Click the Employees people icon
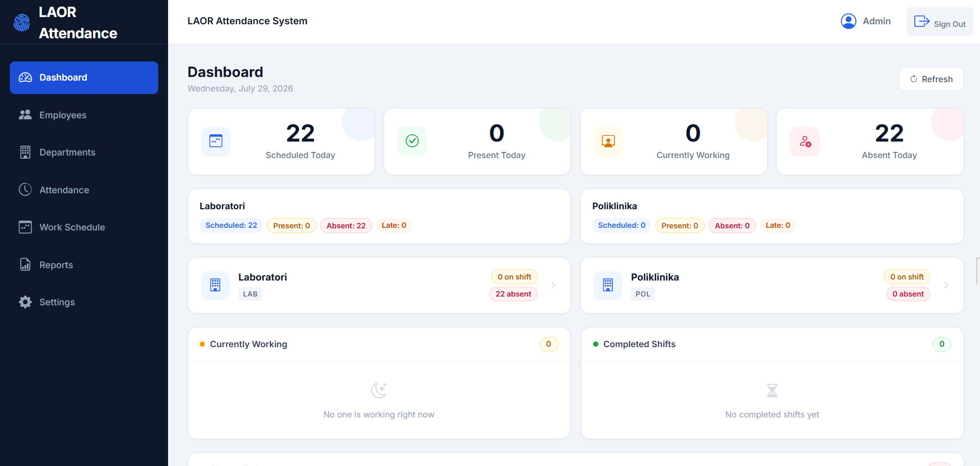This screenshot has height=466, width=980. 25,115
